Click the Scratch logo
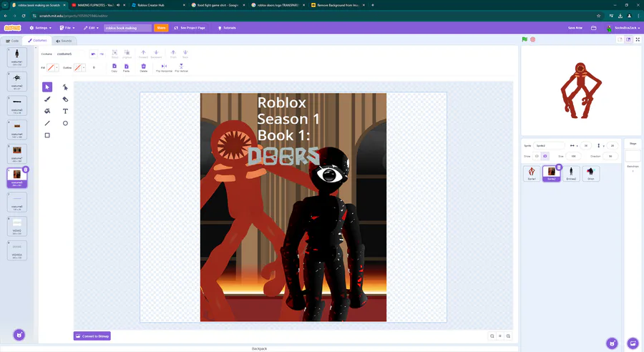Viewport: 644px width, 352px height. (x=12, y=28)
